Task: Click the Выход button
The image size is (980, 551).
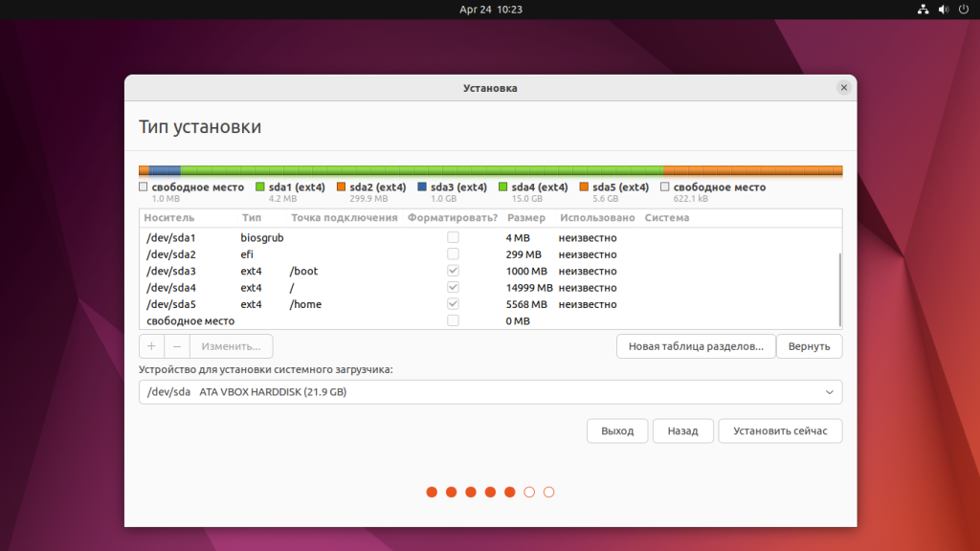Action: (617, 431)
